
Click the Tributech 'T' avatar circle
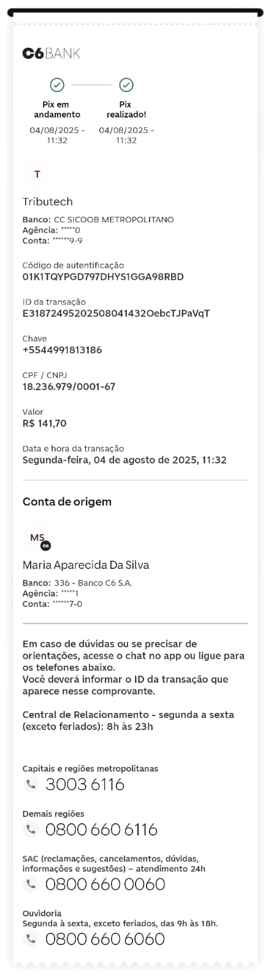(x=37, y=175)
